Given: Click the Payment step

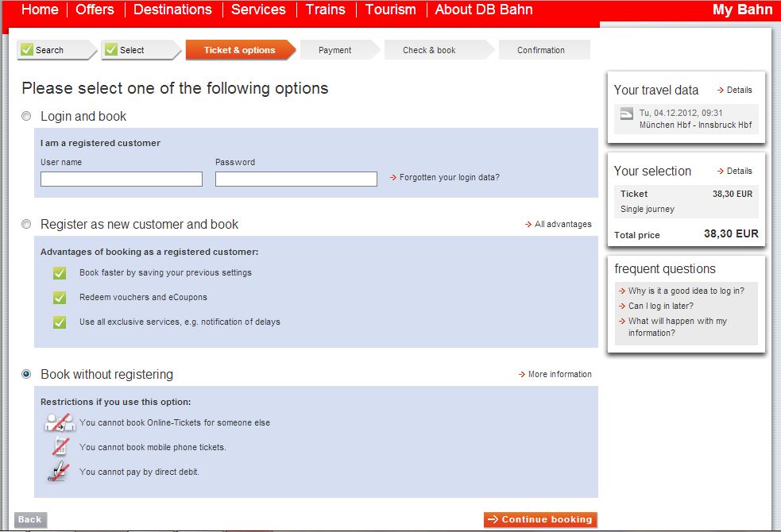Looking at the screenshot, I should point(338,50).
